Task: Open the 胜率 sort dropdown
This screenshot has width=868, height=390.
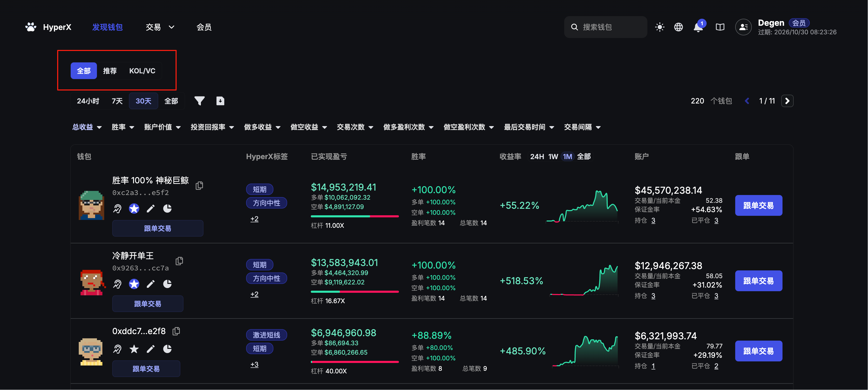Action: click(x=123, y=127)
